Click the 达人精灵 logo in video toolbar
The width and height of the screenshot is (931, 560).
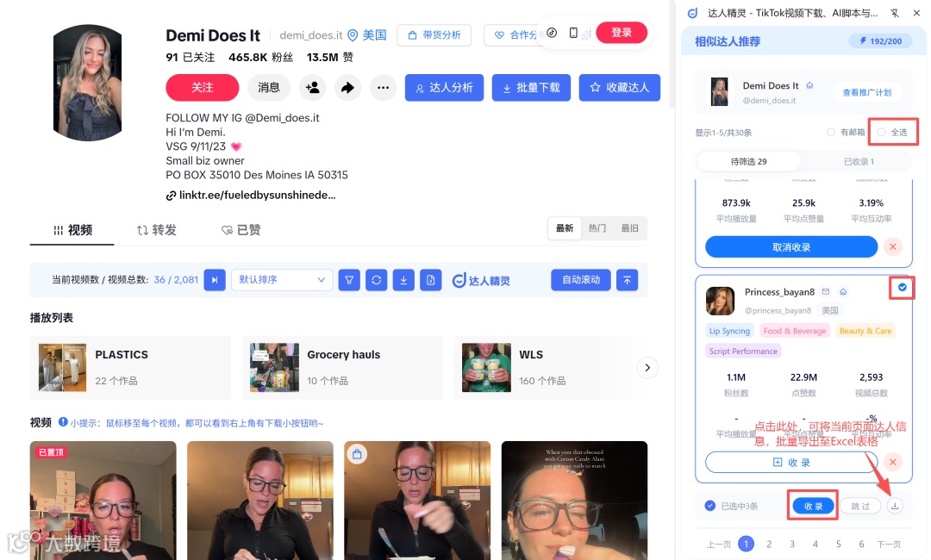click(481, 281)
